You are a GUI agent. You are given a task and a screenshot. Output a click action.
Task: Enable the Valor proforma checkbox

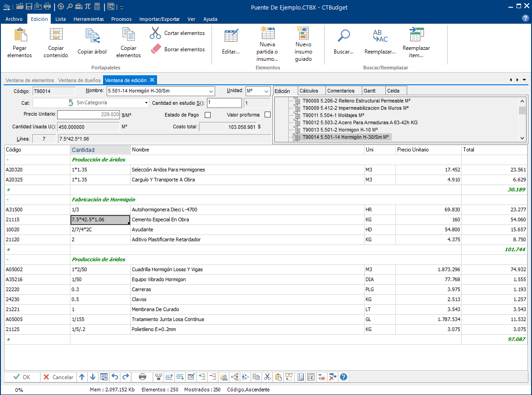click(267, 115)
